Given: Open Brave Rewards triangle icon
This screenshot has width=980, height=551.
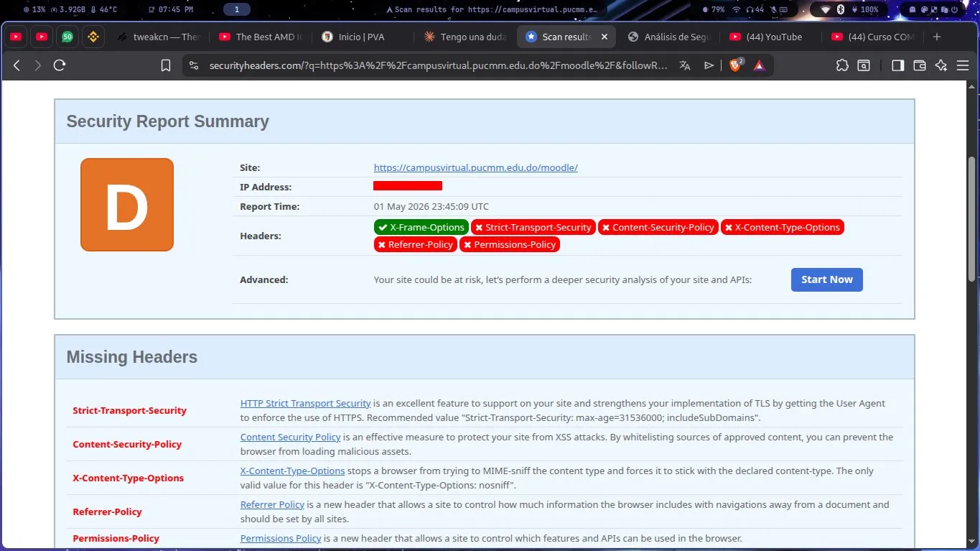Looking at the screenshot, I should point(760,65).
